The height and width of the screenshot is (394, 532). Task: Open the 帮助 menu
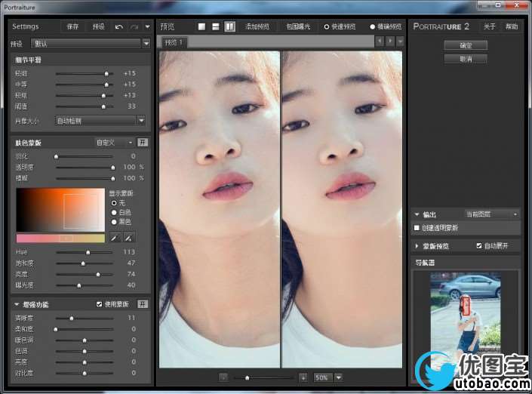pyautogui.click(x=512, y=26)
